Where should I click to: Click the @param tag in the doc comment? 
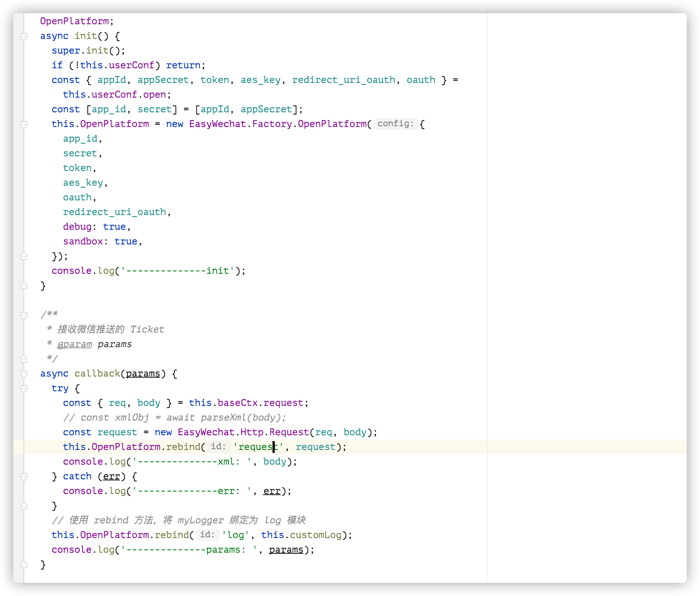tap(75, 344)
